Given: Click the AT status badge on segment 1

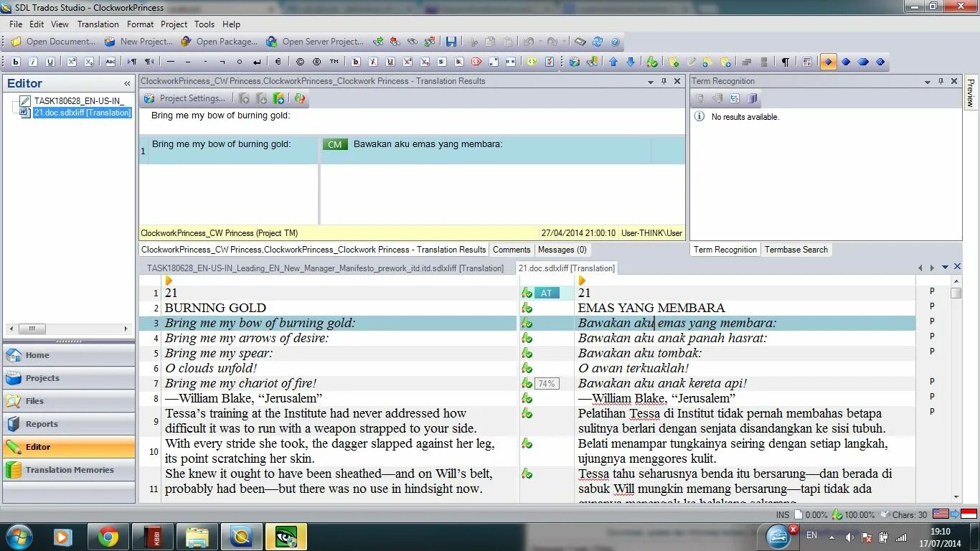Looking at the screenshot, I should click(x=547, y=293).
